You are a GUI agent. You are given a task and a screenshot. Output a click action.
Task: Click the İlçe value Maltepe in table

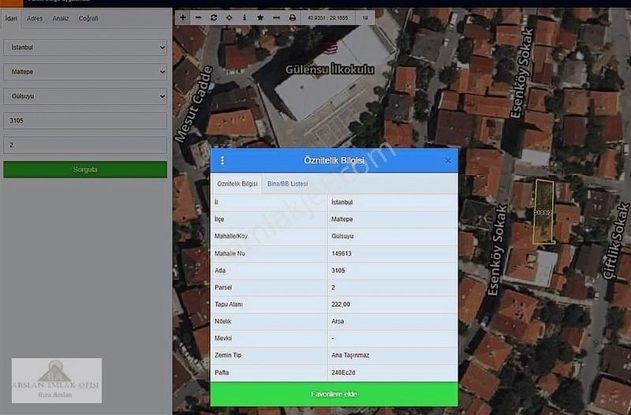click(342, 219)
